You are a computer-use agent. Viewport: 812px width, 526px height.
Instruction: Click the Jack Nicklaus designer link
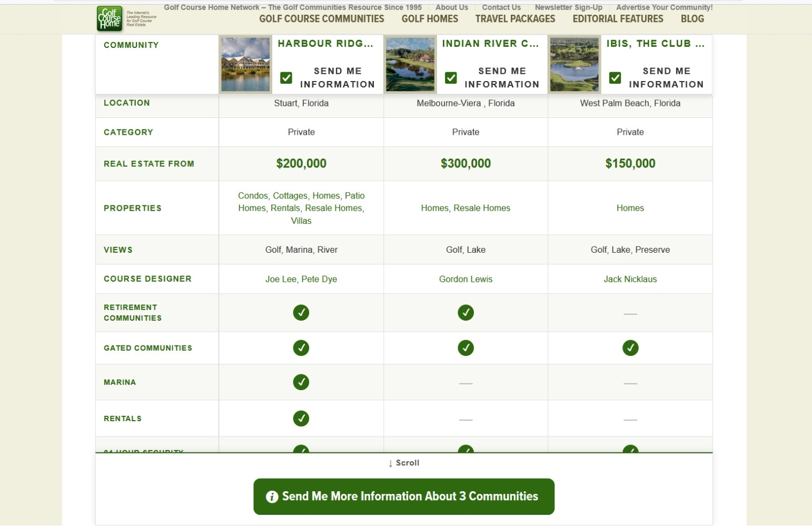pos(630,279)
